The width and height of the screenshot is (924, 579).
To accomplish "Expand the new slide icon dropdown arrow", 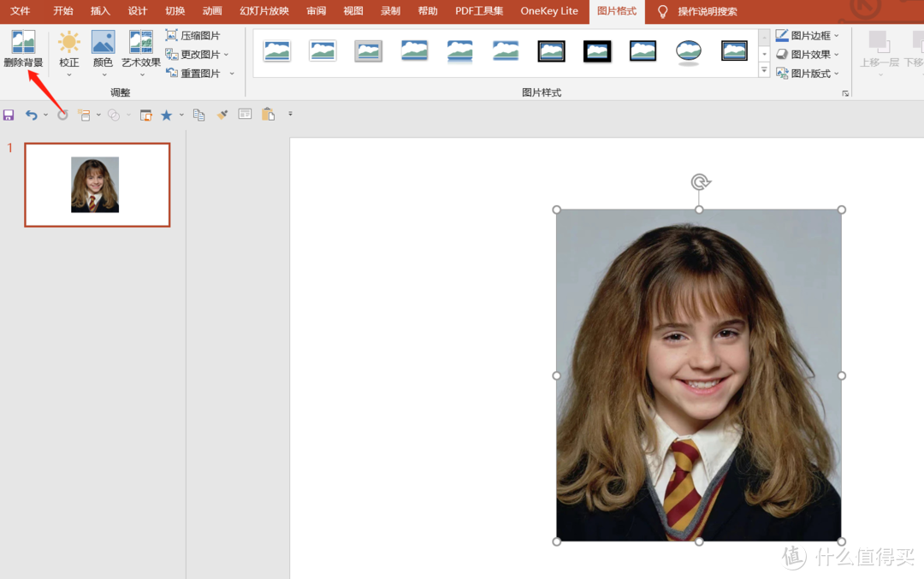I will click(x=98, y=115).
